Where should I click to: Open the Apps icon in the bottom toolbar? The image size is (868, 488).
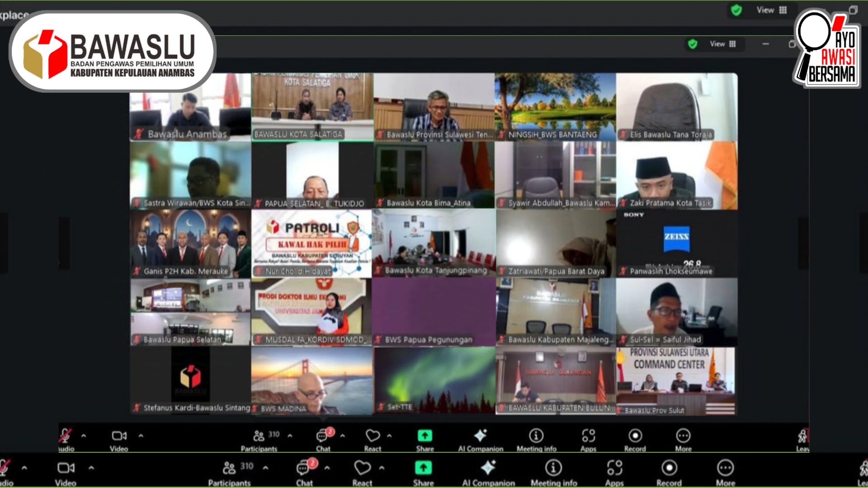click(614, 468)
